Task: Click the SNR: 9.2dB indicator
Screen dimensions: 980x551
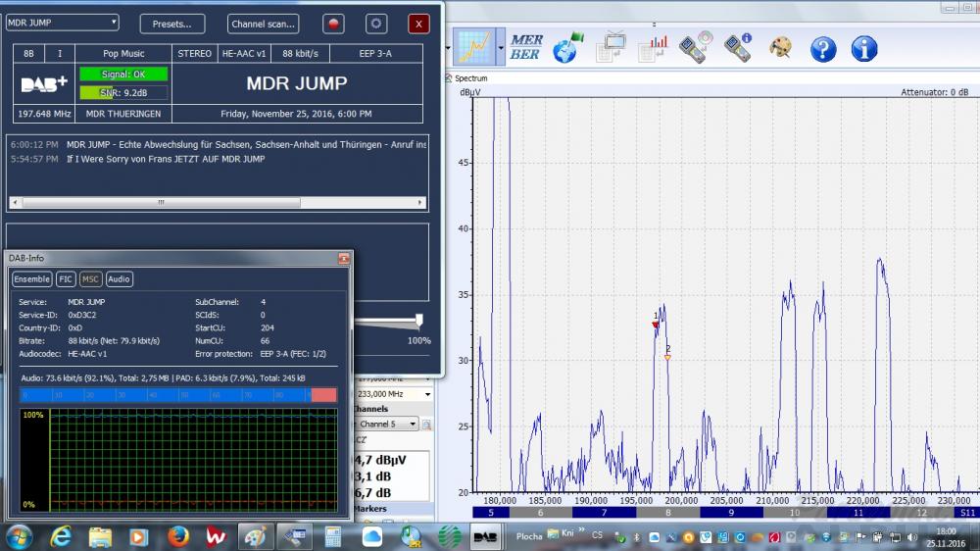Action: point(123,92)
